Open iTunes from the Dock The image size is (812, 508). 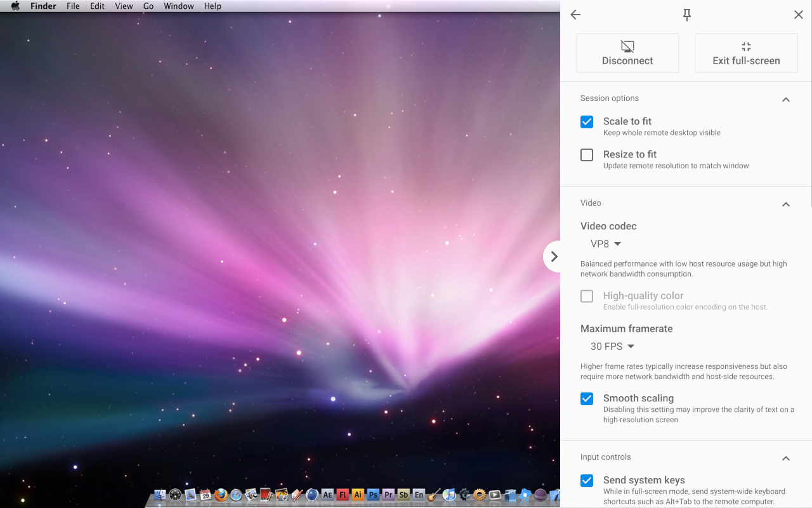click(x=450, y=494)
